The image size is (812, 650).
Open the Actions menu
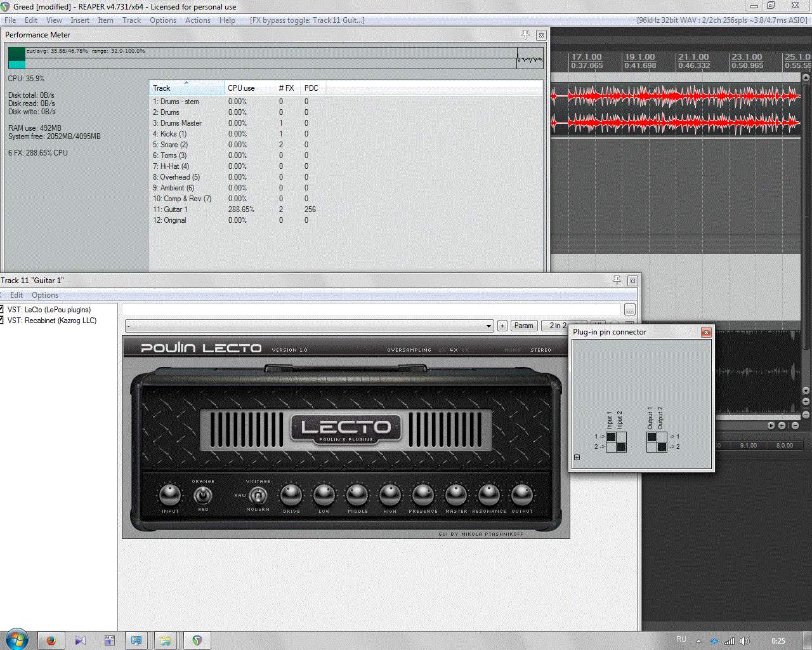[x=197, y=20]
